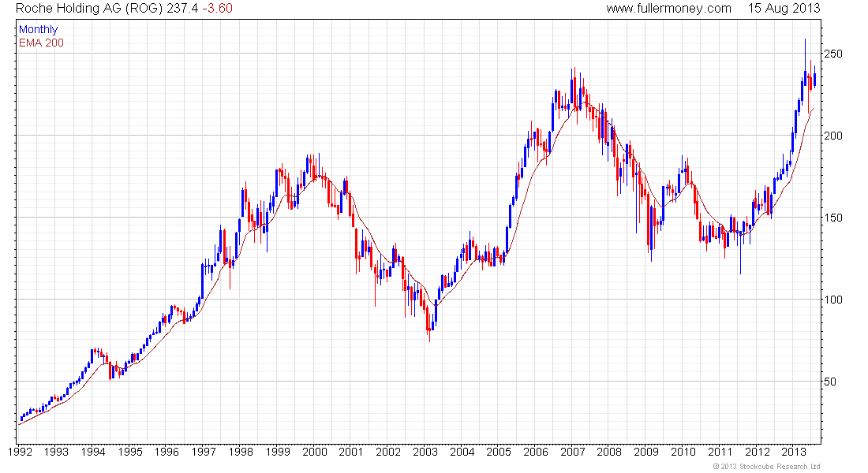The image size is (868, 473).
Task: Click the 2006 year label
Action: pyautogui.click(x=536, y=452)
